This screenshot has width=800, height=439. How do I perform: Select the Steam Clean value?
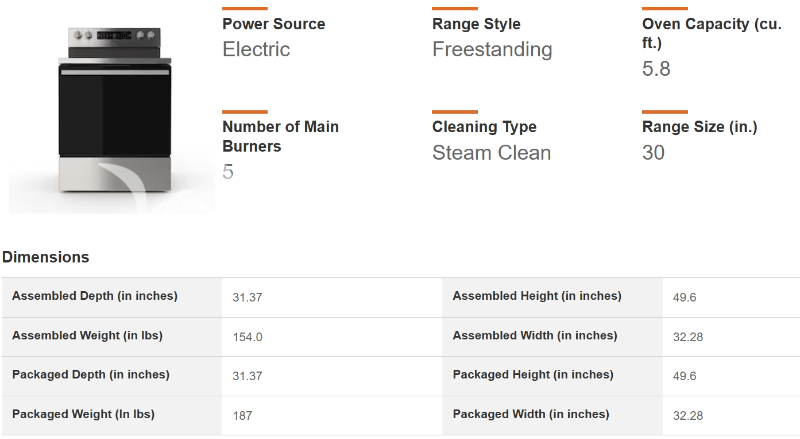click(x=491, y=153)
